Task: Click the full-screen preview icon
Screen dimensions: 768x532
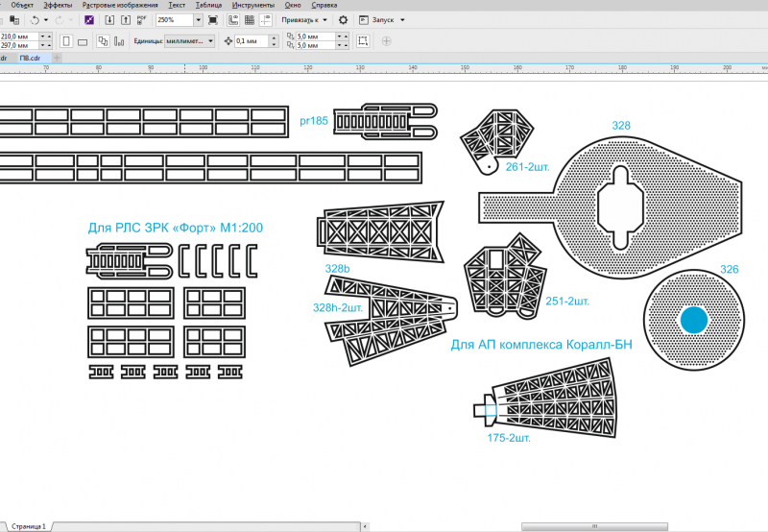Action: [x=213, y=19]
